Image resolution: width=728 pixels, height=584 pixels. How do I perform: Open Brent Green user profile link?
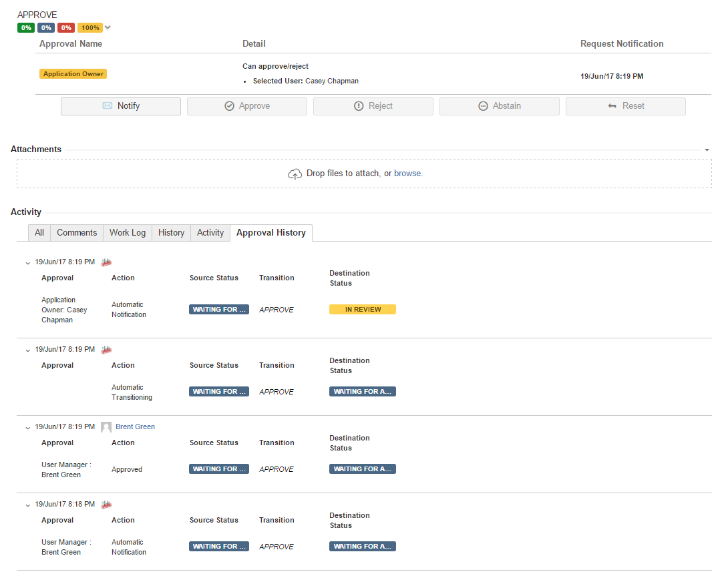[x=135, y=427]
